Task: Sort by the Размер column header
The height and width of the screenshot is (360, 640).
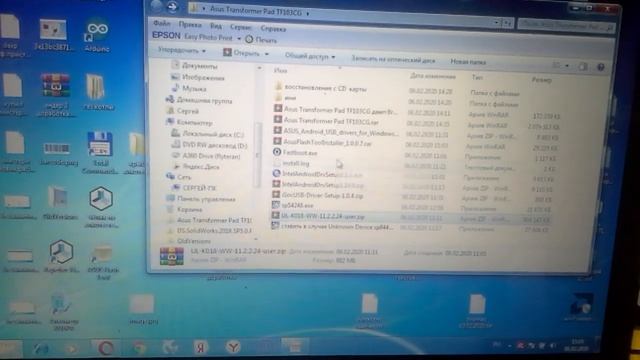Action: (542, 80)
